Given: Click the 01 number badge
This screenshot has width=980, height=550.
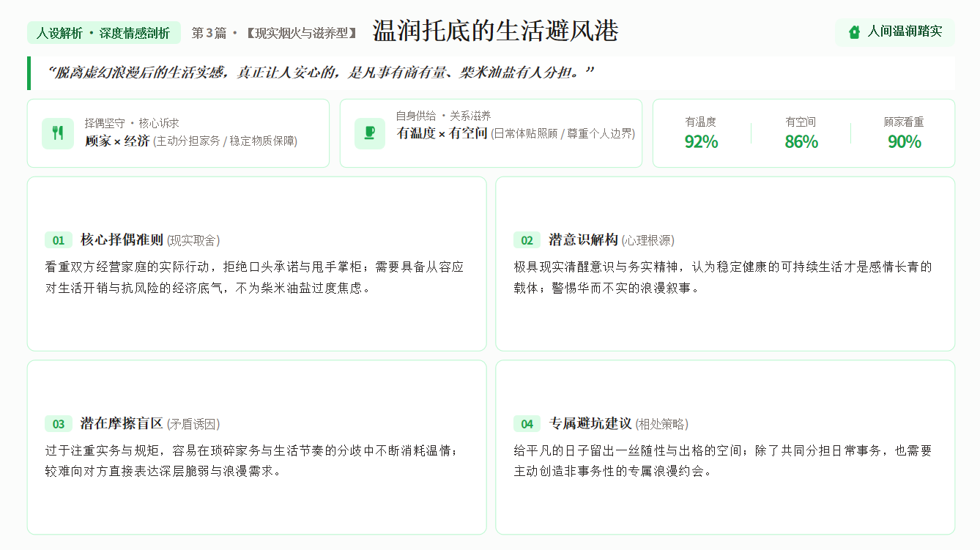Looking at the screenshot, I should pyautogui.click(x=59, y=240).
